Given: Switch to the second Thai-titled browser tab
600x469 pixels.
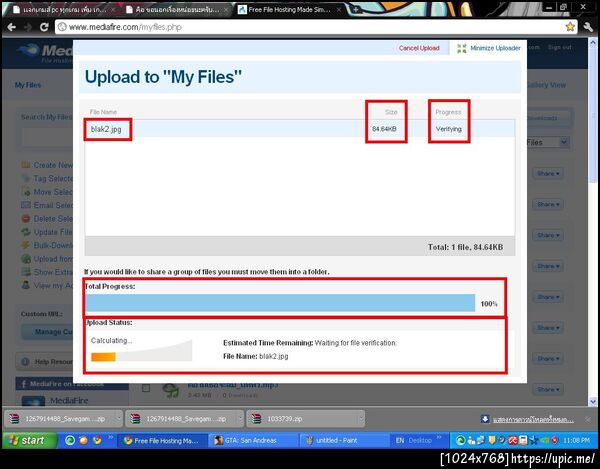Looking at the screenshot, I should pos(177,10).
